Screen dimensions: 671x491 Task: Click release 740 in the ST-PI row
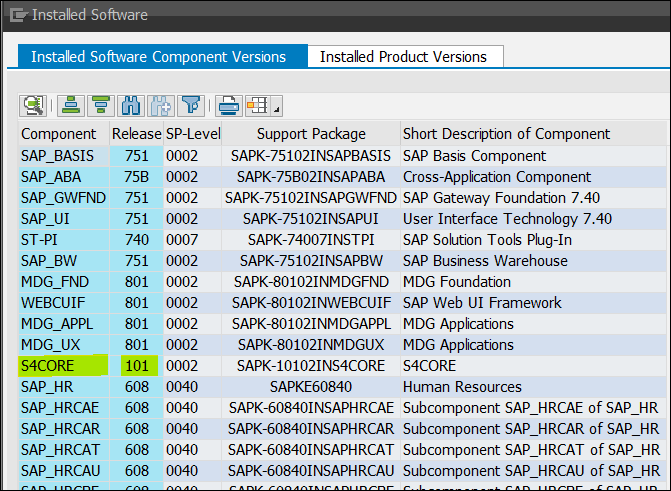point(137,240)
